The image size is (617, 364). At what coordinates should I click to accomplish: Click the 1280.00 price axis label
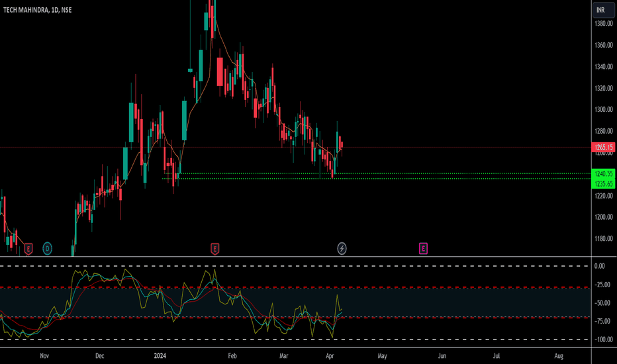pos(604,131)
